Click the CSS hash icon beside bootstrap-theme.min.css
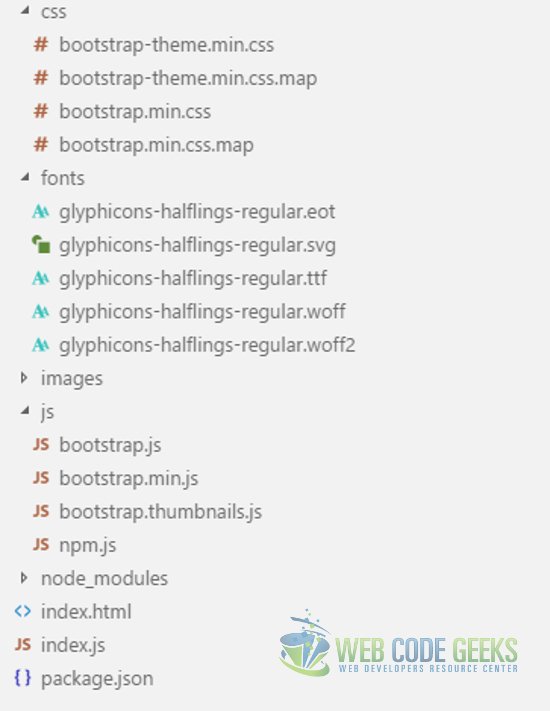Screen dimensions: 550x711 [41, 45]
